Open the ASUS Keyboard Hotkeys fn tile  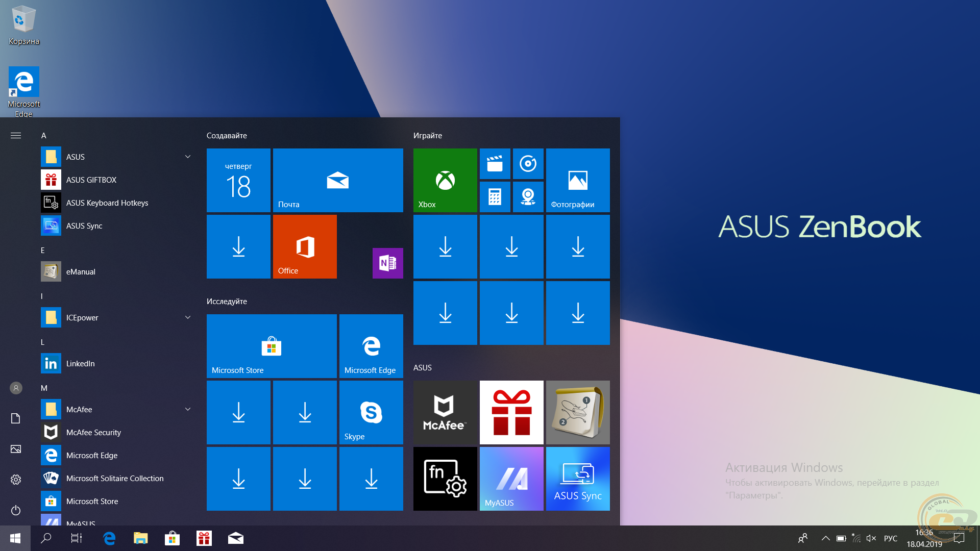[445, 479]
